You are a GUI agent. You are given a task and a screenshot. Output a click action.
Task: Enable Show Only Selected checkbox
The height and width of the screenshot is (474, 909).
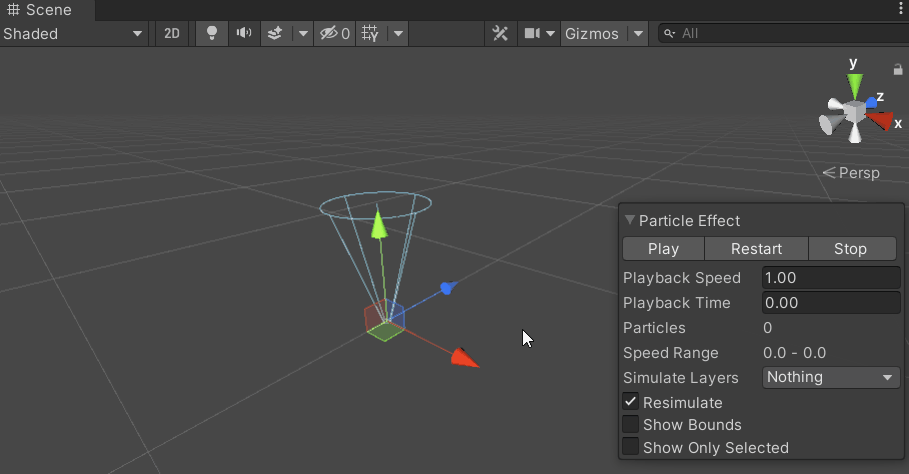tap(630, 447)
